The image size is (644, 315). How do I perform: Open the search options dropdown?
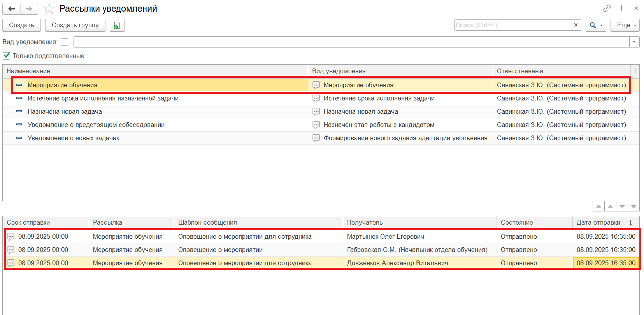click(596, 25)
